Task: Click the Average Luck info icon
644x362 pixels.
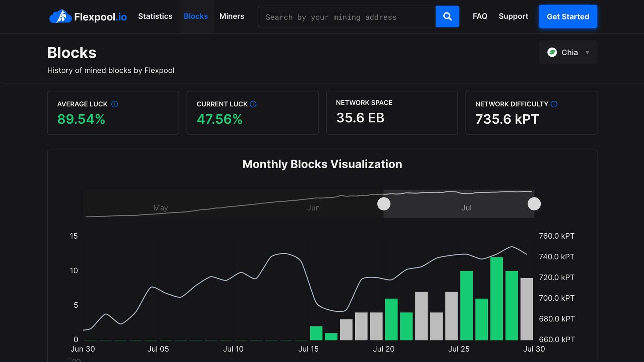Action: 114,104
